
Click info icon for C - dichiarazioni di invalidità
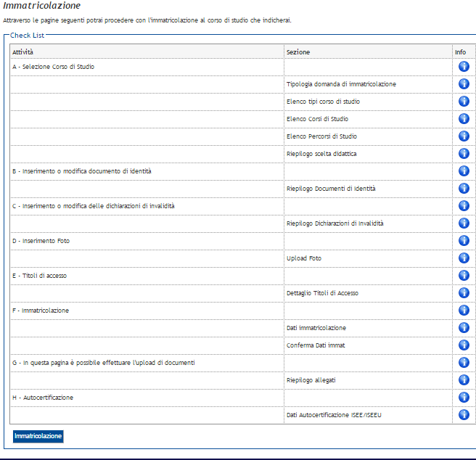coord(464,205)
